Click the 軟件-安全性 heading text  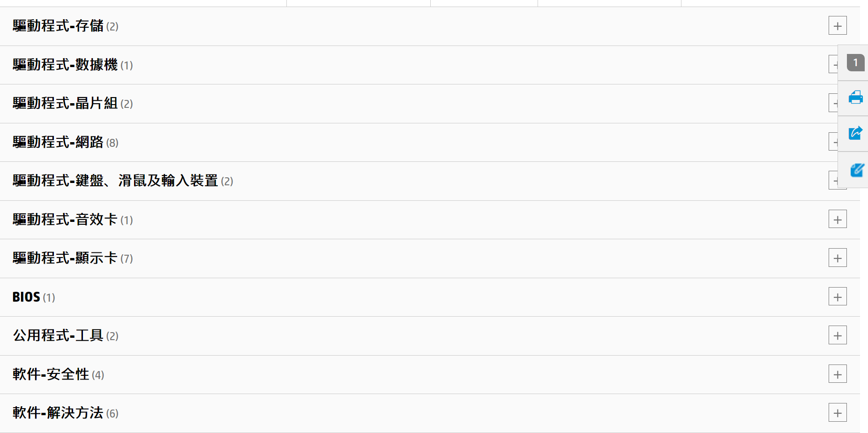coord(51,374)
